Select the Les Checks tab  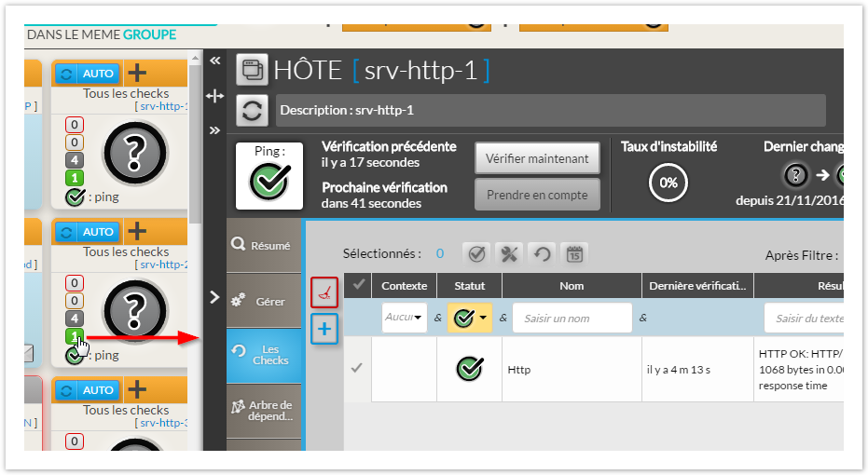pyautogui.click(x=264, y=355)
